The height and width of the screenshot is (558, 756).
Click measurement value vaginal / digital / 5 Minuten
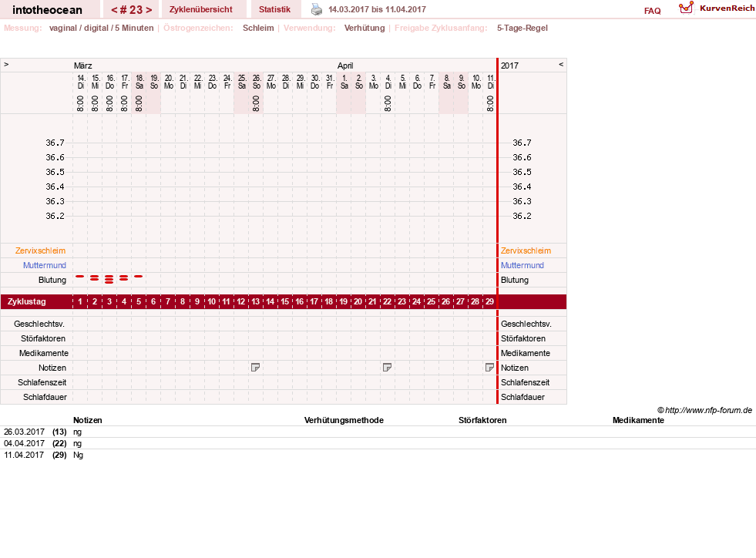tap(101, 28)
